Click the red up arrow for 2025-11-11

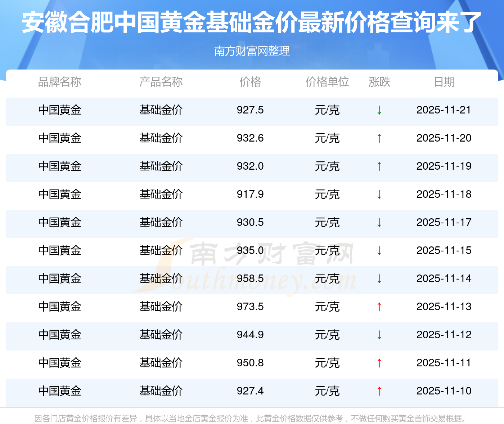pos(379,363)
